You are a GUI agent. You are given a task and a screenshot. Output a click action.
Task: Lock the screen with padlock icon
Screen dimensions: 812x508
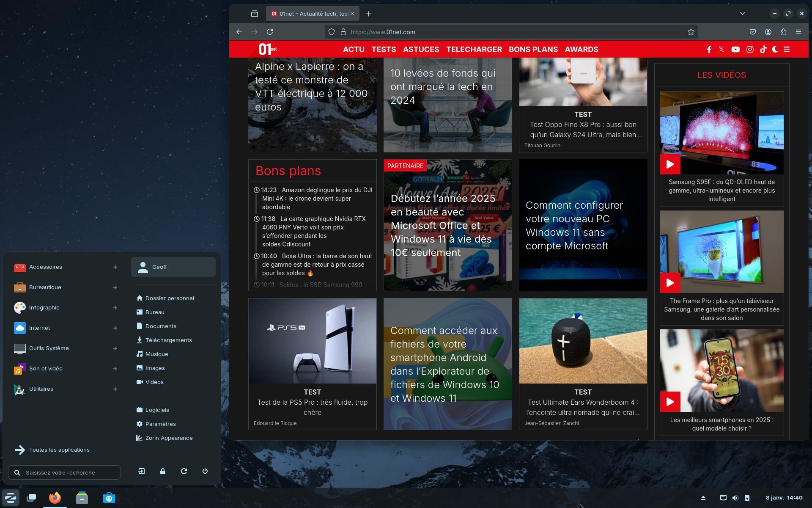(163, 471)
